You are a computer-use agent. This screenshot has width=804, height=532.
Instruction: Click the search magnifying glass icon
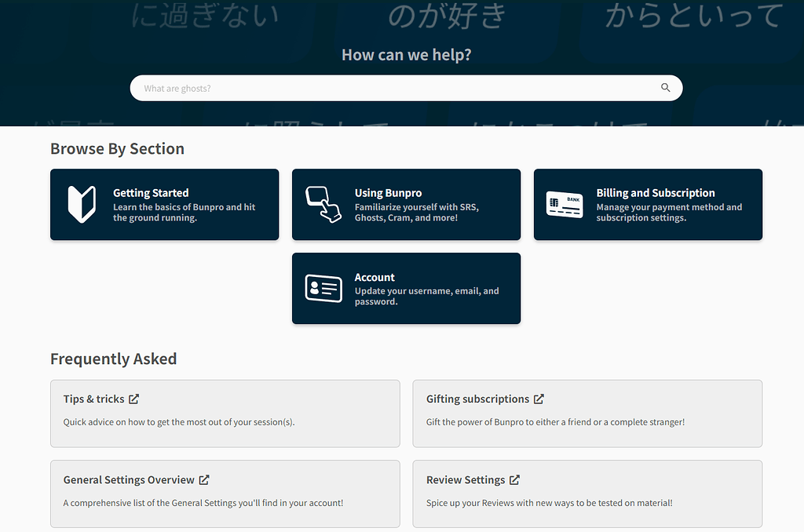point(665,87)
